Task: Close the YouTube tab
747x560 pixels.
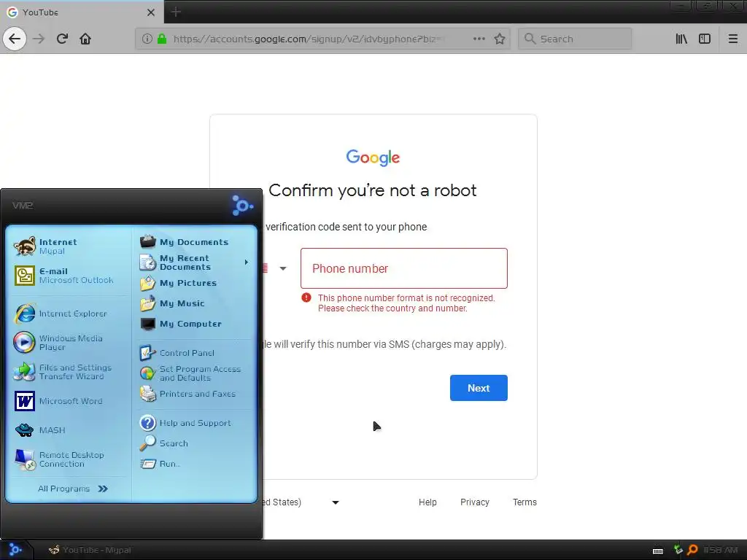Action: pyautogui.click(x=151, y=12)
